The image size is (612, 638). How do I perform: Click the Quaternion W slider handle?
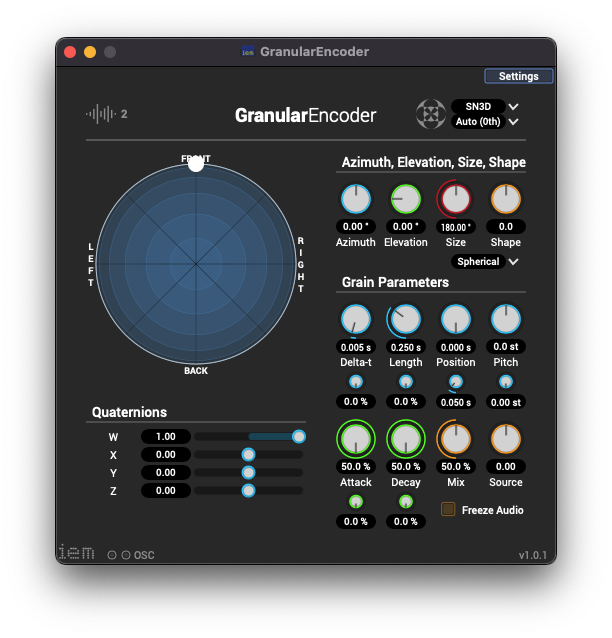tap(299, 437)
